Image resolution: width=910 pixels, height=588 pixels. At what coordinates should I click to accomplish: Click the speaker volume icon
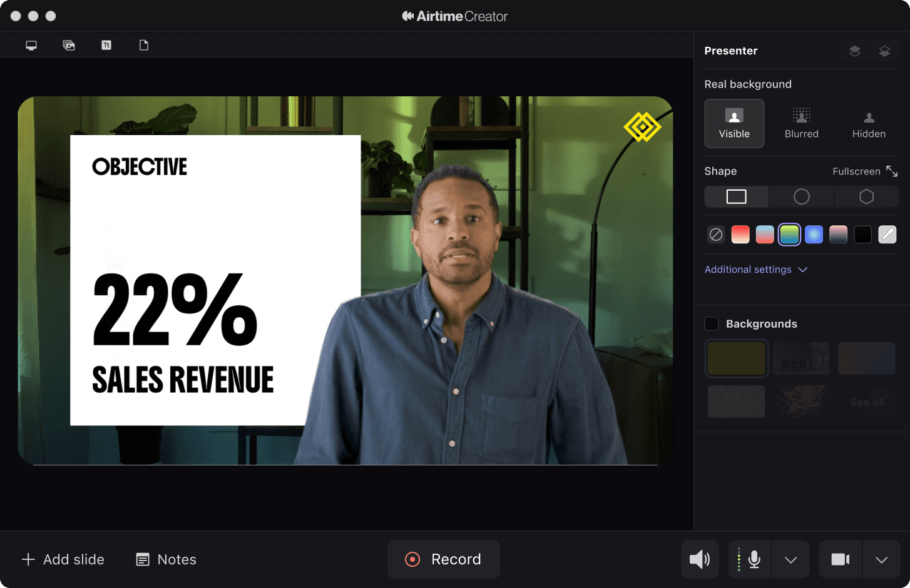pos(699,559)
